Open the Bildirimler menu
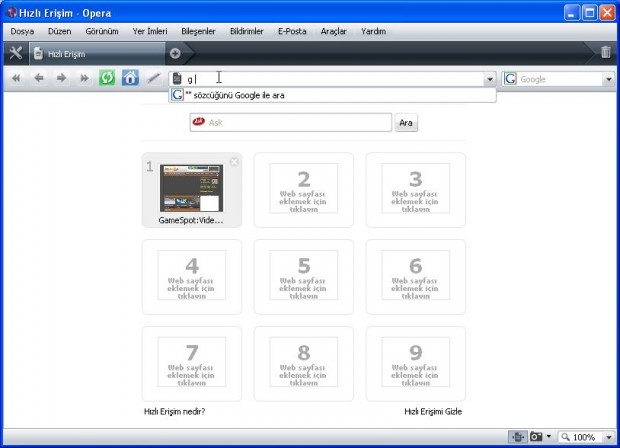This screenshot has height=448, width=620. point(247,32)
